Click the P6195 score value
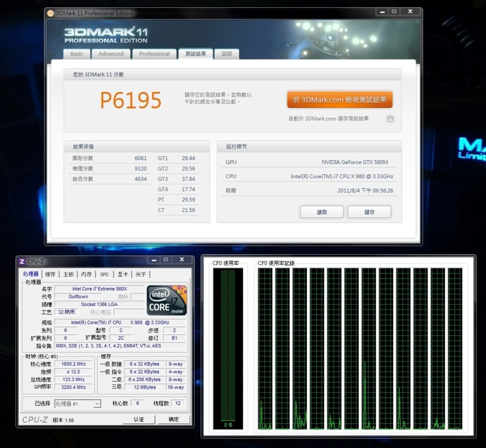 click(131, 100)
